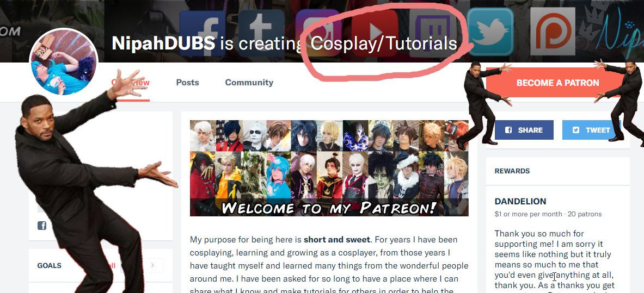Click the Tweet button
The image size is (644, 293).
coord(592,130)
